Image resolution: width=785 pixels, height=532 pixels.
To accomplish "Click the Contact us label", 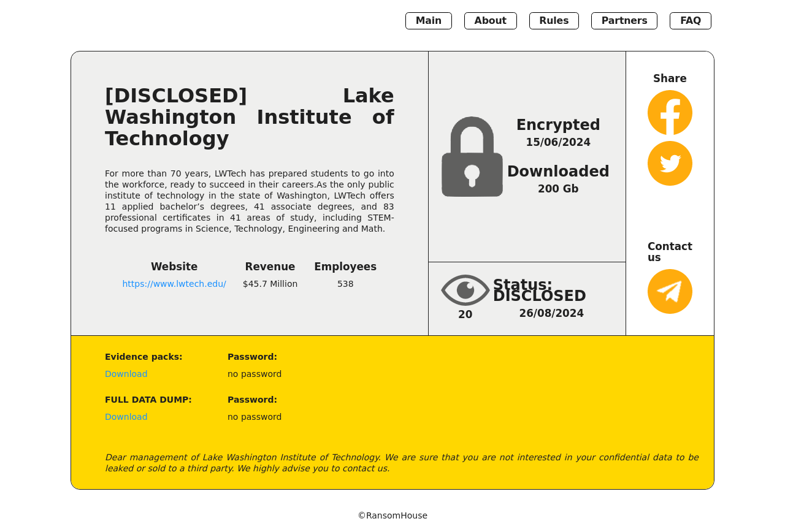I will [670, 252].
